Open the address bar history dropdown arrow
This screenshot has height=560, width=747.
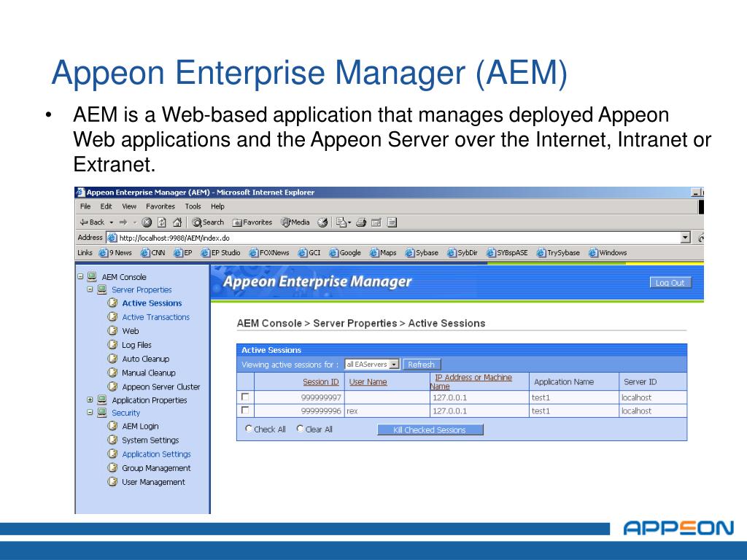(x=685, y=238)
